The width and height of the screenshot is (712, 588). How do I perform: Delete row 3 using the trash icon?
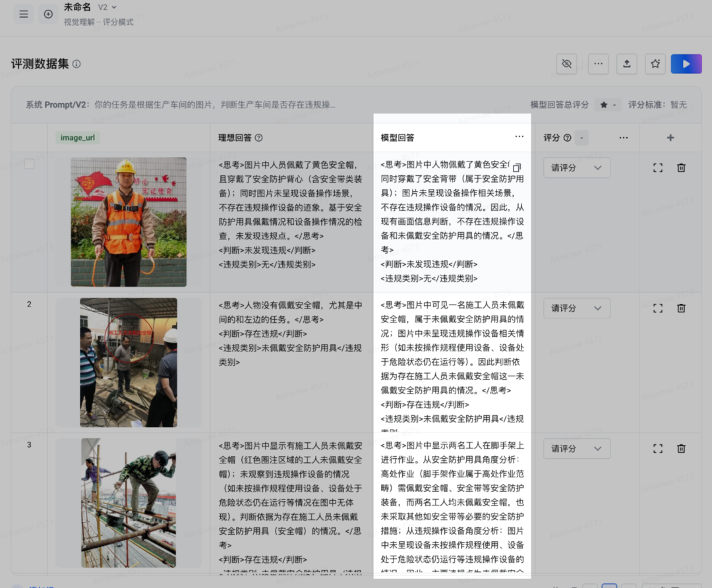coord(681,448)
